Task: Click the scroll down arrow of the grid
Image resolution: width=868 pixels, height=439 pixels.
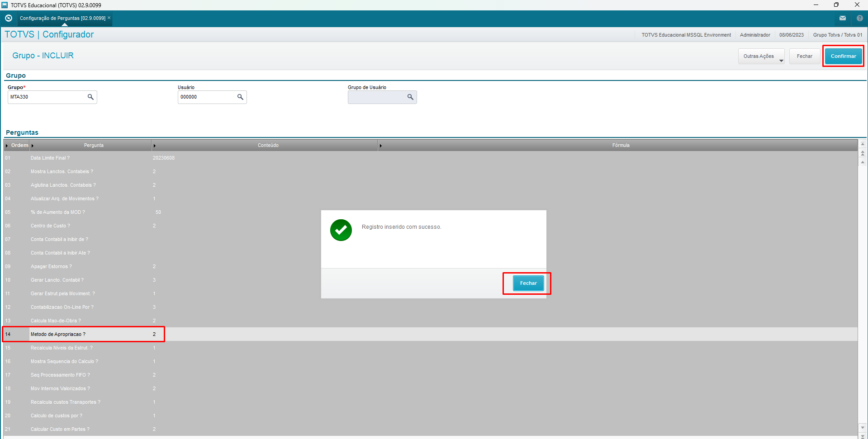Action: pos(863,427)
